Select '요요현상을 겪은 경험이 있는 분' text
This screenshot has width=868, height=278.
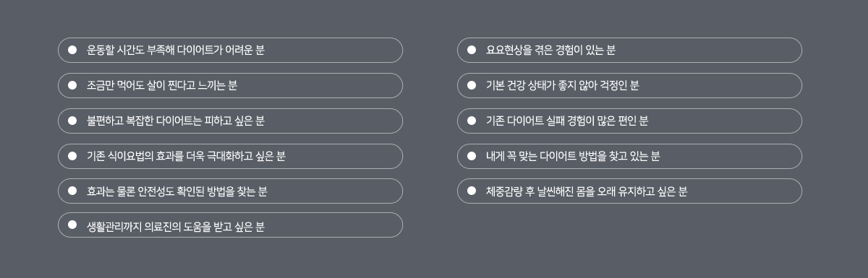point(550,50)
